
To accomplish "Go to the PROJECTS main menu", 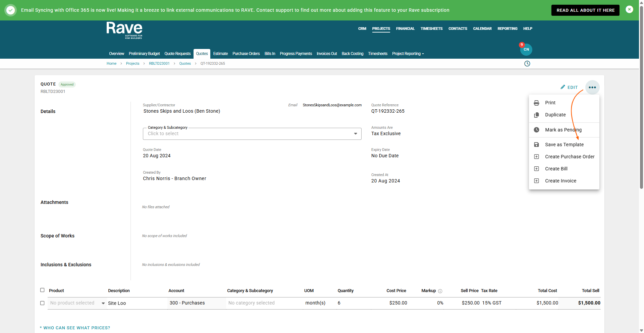I will [x=381, y=29].
